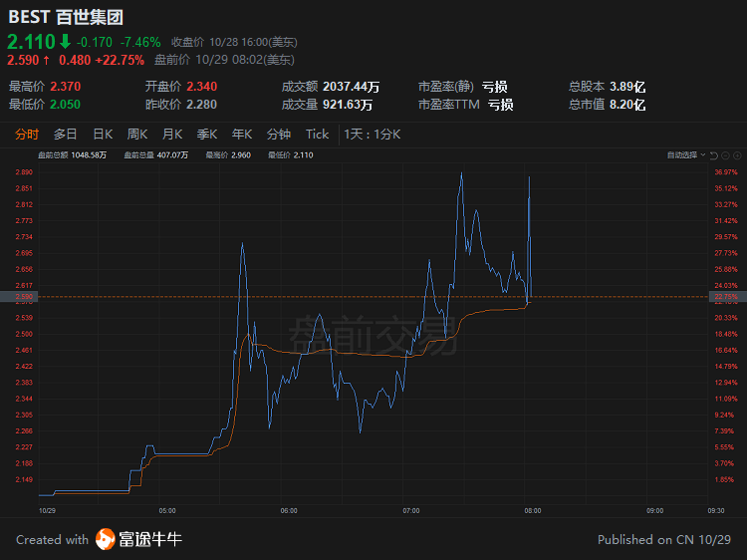Click the zoom in plus icon
Viewport: 747px width, 560px height.
click(x=737, y=155)
